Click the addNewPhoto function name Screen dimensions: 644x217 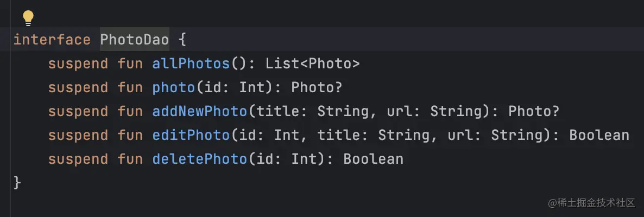click(x=200, y=111)
